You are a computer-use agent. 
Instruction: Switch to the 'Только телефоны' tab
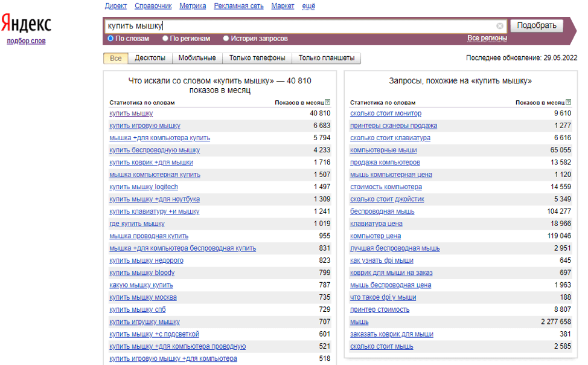pos(257,58)
